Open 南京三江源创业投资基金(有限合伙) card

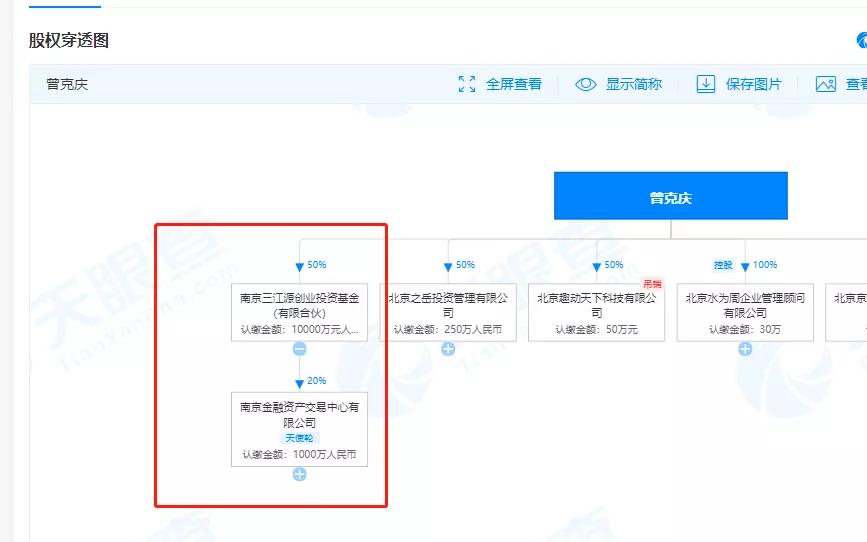pos(299,312)
